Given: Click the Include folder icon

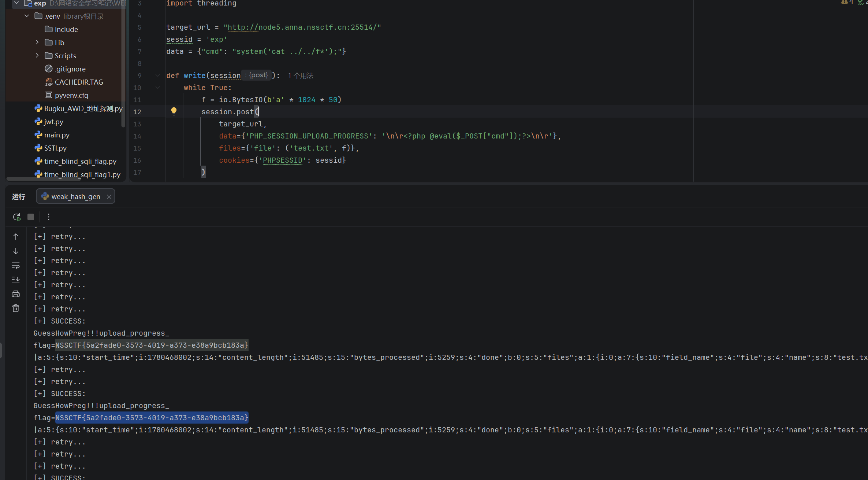Looking at the screenshot, I should [x=49, y=29].
